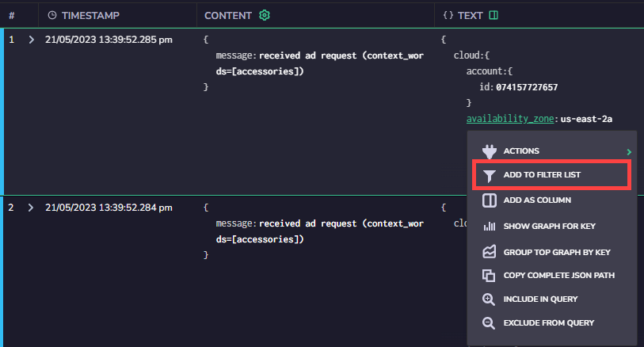Click the column layout icon beside TEXT
This screenshot has height=347, width=644.
click(x=493, y=15)
